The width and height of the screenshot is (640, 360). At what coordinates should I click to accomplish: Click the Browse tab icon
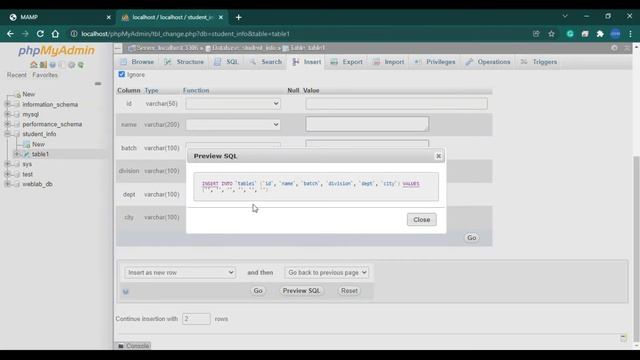pos(124,62)
